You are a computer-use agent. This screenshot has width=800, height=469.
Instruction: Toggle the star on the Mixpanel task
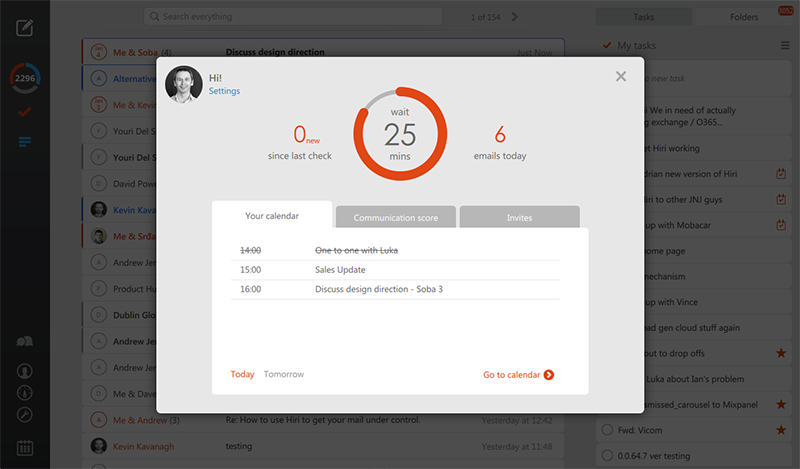click(781, 404)
